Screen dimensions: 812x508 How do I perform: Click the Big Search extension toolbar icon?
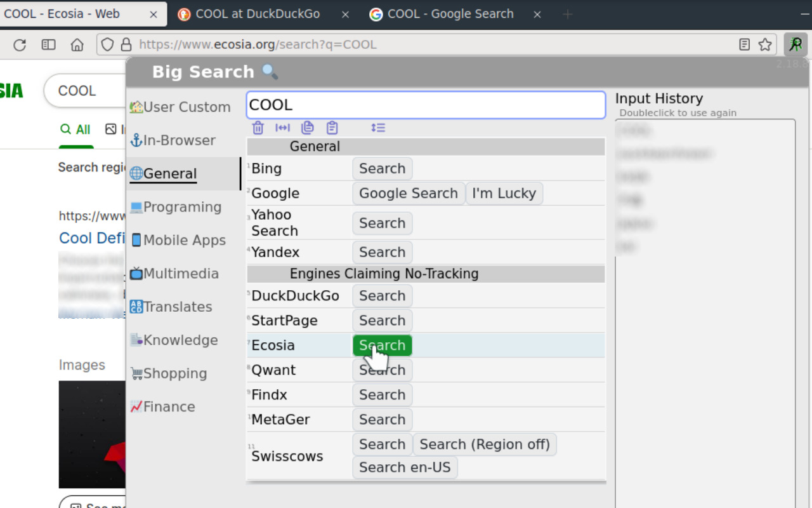(795, 44)
